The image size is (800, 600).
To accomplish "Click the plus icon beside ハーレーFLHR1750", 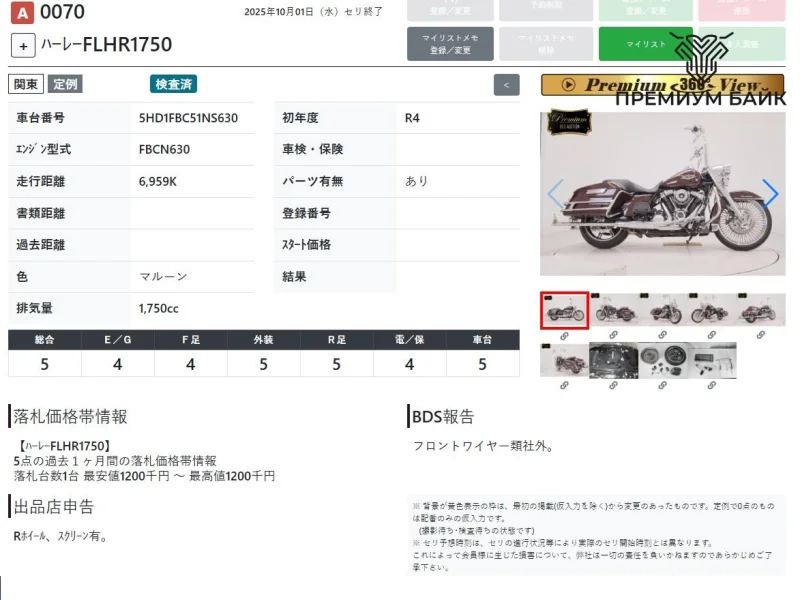I will [x=24, y=45].
